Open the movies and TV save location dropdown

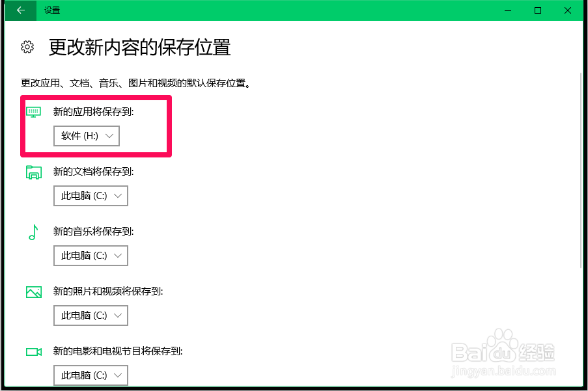click(91, 375)
